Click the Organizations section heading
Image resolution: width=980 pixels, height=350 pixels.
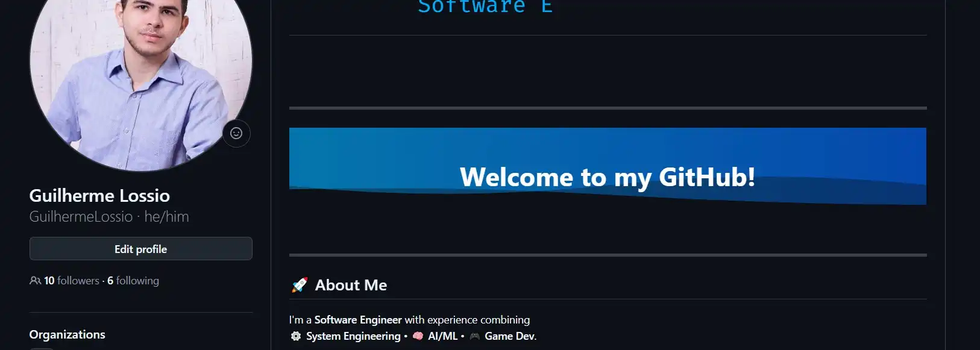coord(67,334)
